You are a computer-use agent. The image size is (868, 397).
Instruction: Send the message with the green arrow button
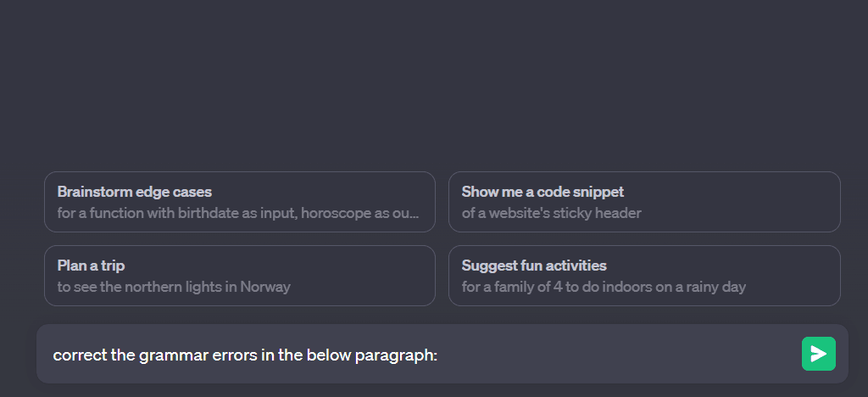click(818, 353)
